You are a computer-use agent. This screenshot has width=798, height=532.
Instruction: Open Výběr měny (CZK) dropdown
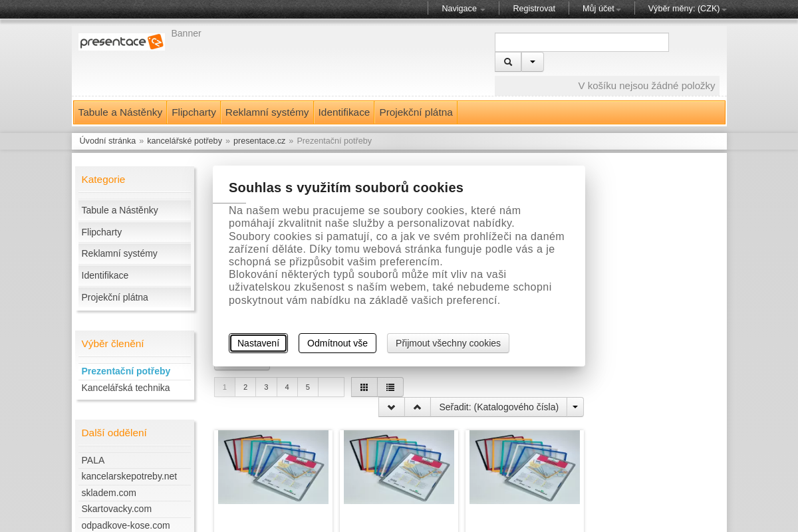[x=688, y=9]
